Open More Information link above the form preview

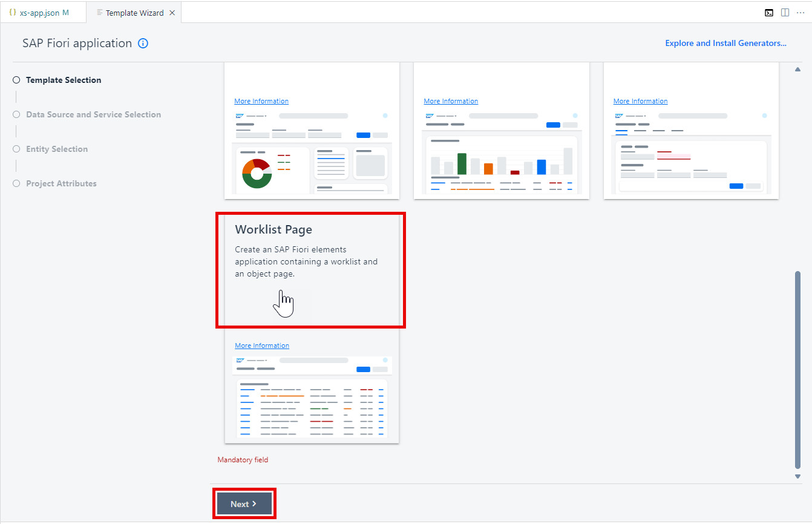640,101
